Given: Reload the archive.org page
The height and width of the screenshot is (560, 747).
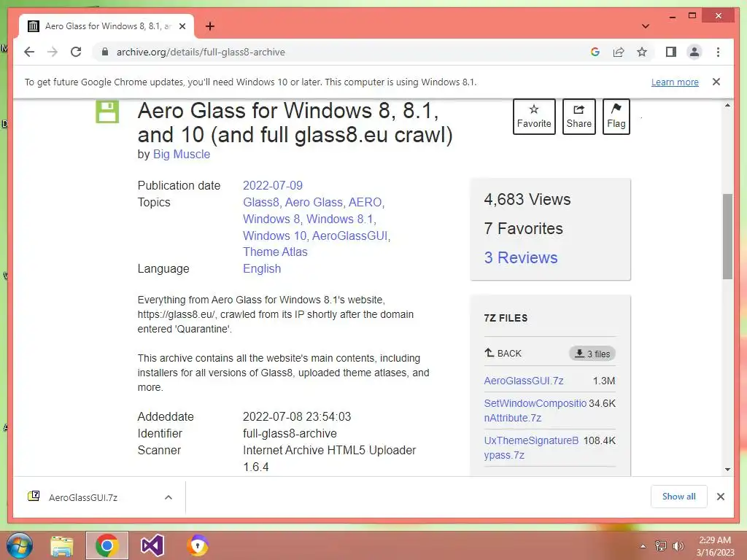Looking at the screenshot, I should (x=76, y=52).
